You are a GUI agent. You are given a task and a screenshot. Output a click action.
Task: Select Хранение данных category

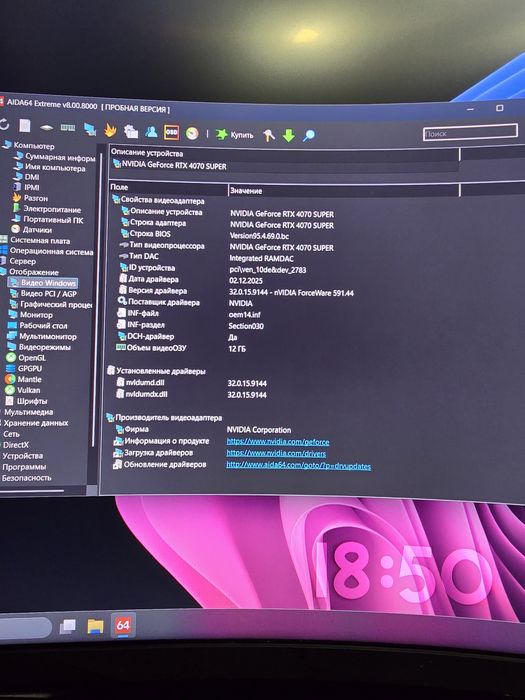click(34, 422)
